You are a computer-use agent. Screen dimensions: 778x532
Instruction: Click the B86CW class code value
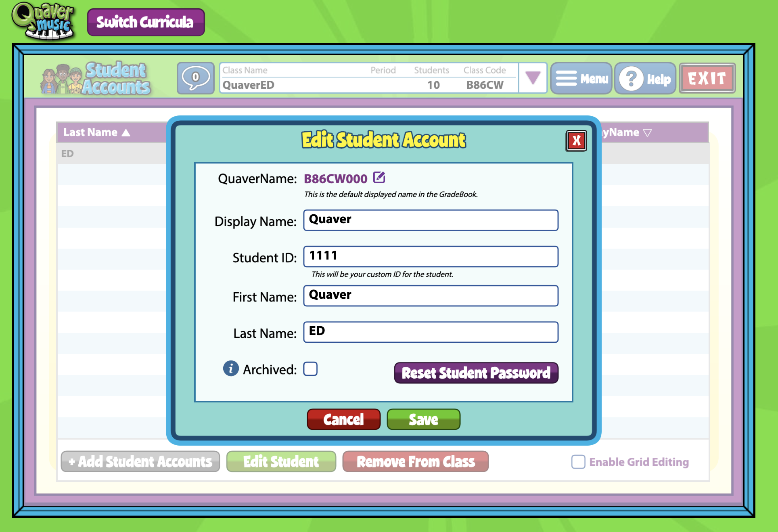click(485, 85)
